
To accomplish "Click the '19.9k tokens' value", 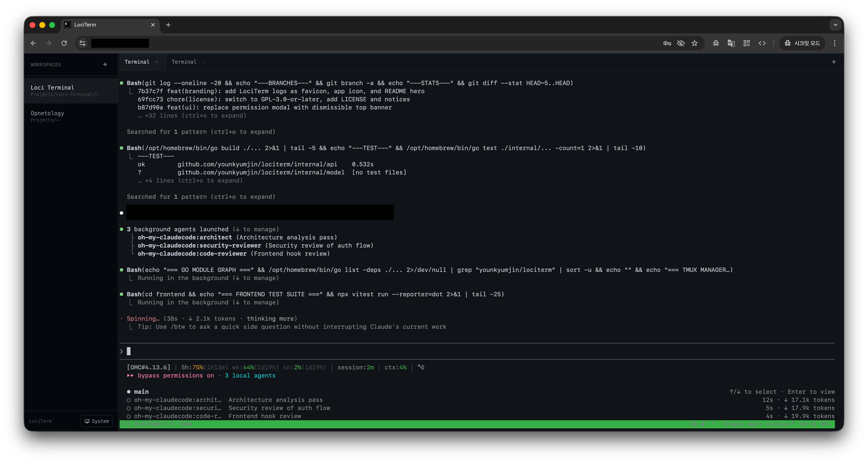I will click(813, 416).
